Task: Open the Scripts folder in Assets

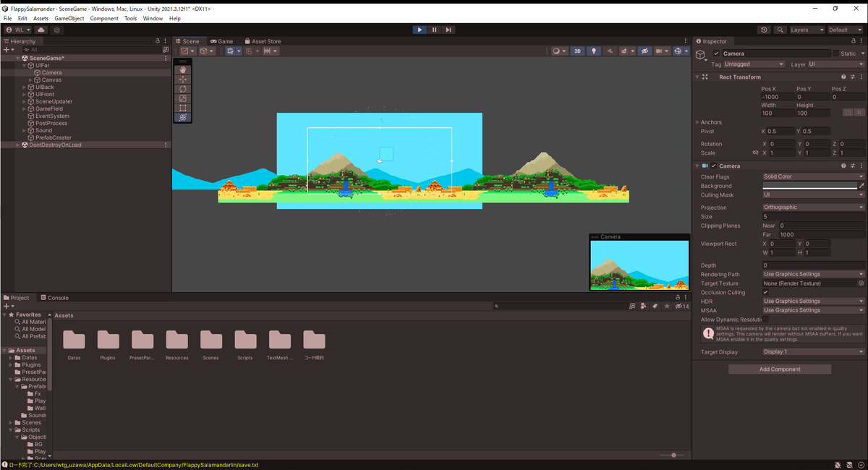Action: [x=245, y=340]
